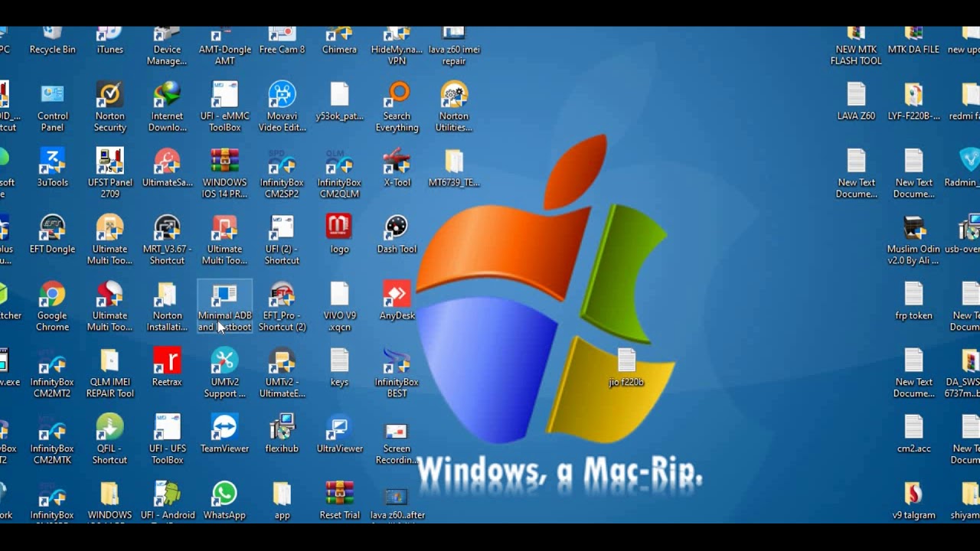
Task: Launch InfinityBox CM2MTK
Action: (52, 440)
